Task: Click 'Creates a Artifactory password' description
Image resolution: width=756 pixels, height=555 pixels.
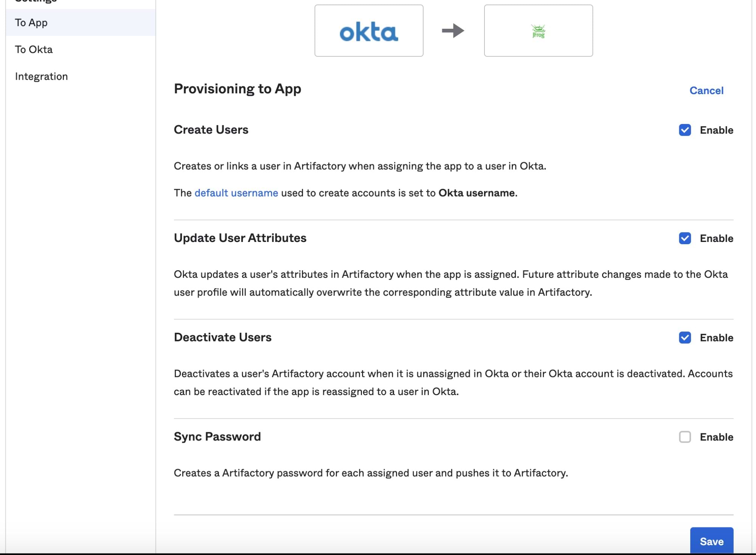Action: click(x=371, y=473)
